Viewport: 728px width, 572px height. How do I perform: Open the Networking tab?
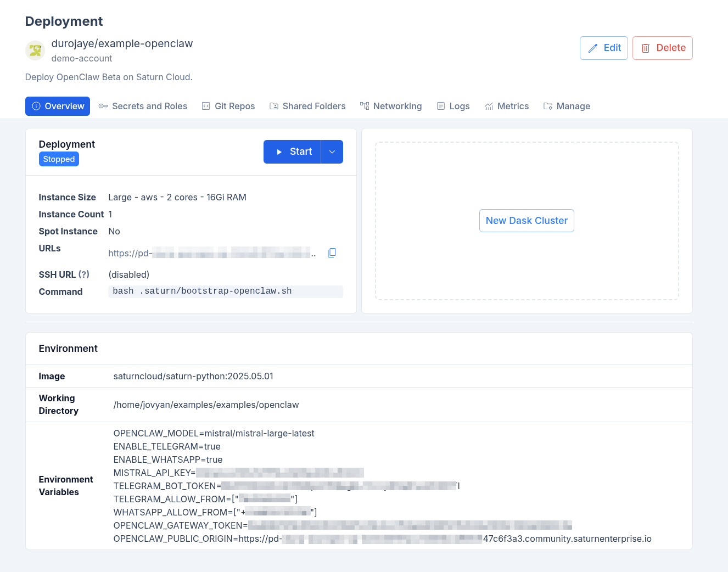pos(391,106)
